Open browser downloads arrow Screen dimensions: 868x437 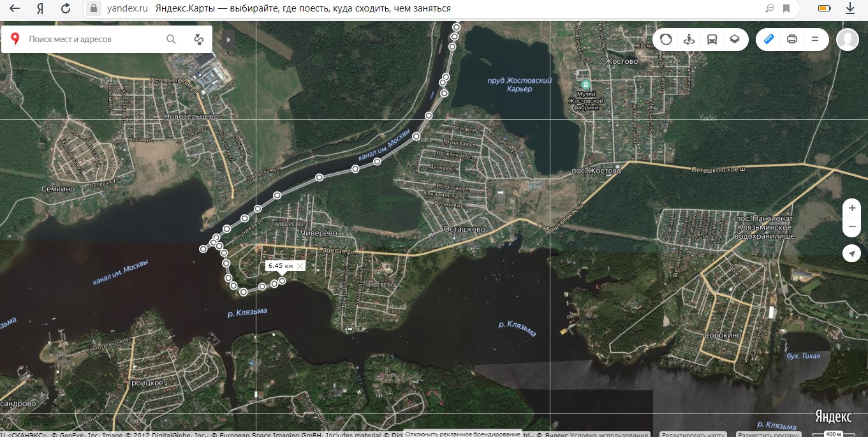(850, 8)
